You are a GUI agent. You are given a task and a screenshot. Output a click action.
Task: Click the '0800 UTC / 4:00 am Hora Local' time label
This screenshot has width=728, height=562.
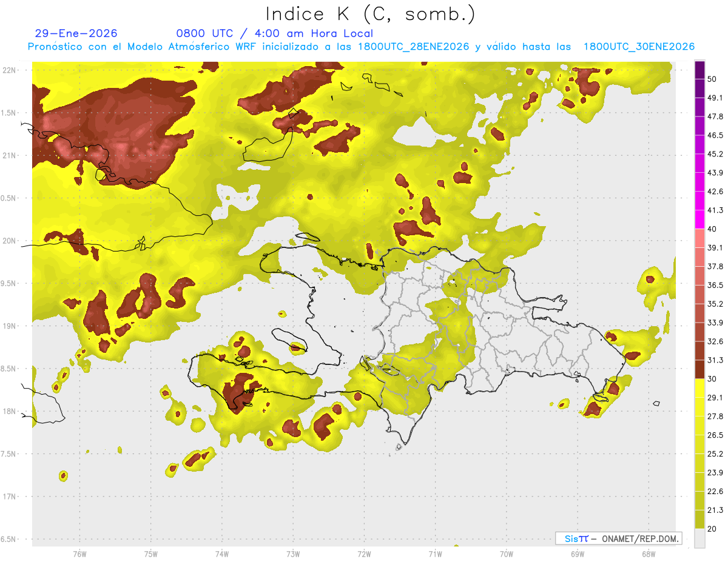tap(274, 33)
